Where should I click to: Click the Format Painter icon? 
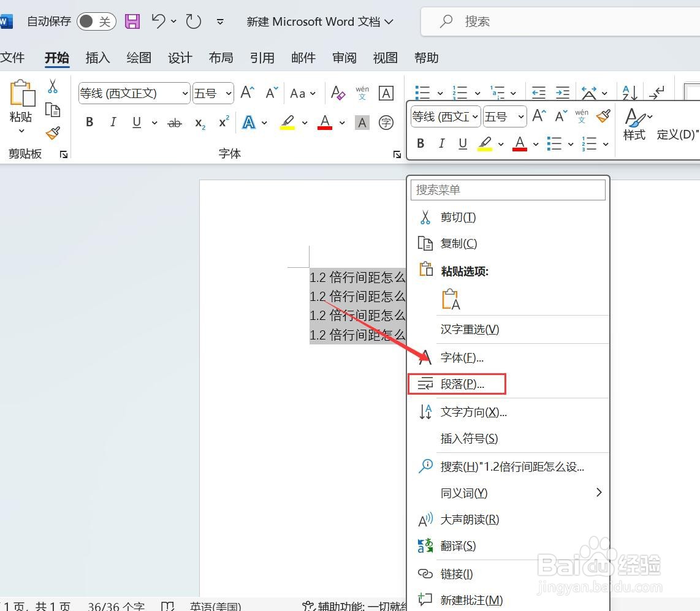point(53,134)
